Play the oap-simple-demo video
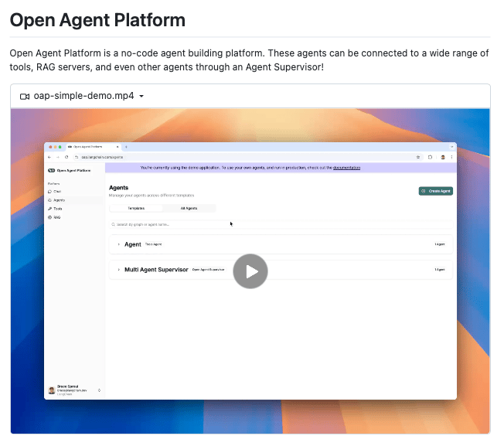The image size is (504, 446). [250, 271]
